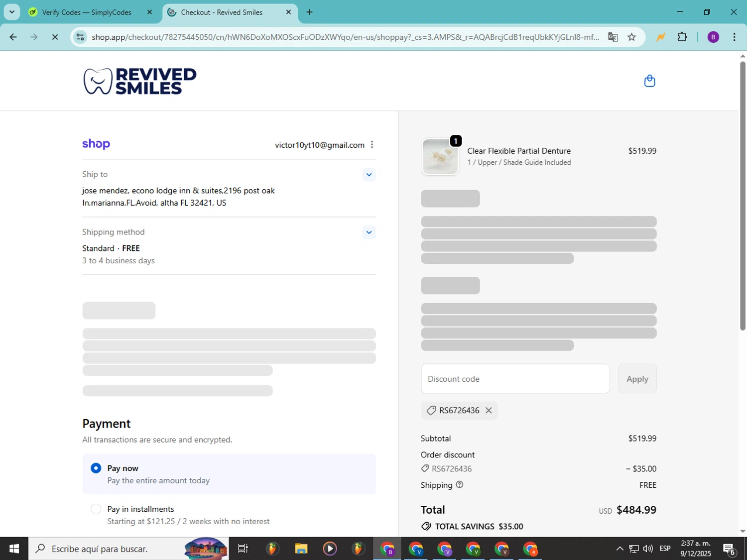This screenshot has height=560, width=747.
Task: Click the shipping info help icon
Action: tap(460, 484)
